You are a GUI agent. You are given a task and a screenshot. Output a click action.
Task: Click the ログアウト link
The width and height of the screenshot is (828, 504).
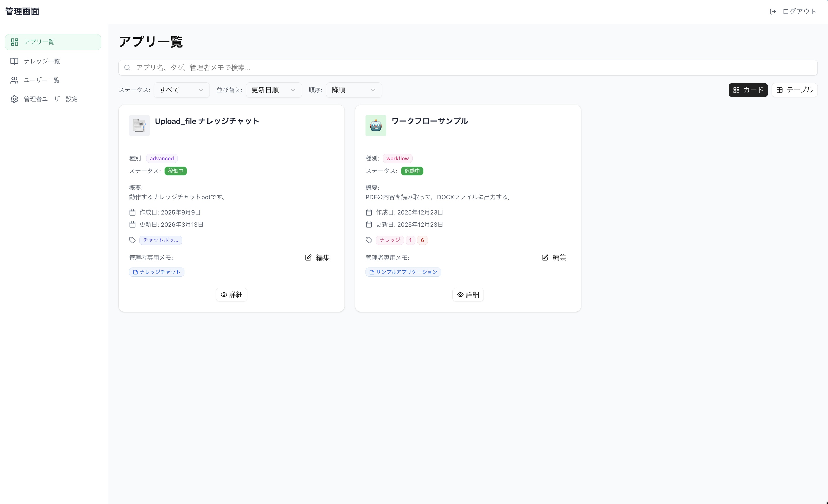coord(793,11)
